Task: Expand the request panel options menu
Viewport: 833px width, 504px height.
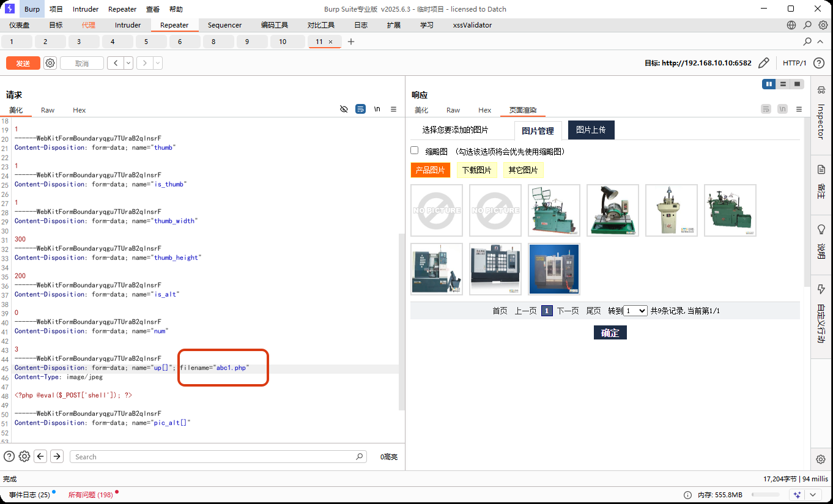Action: tap(394, 109)
